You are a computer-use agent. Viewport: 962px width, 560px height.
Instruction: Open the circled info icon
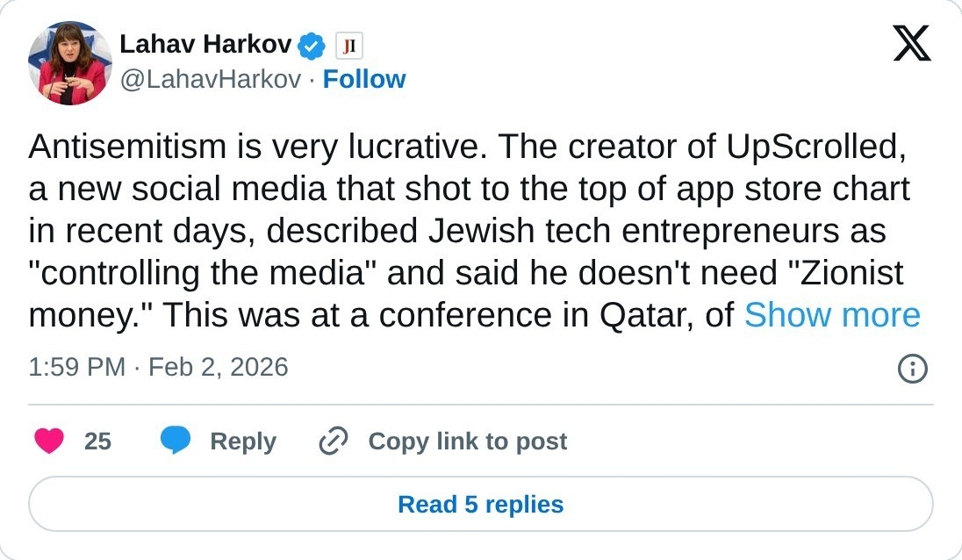pyautogui.click(x=913, y=369)
